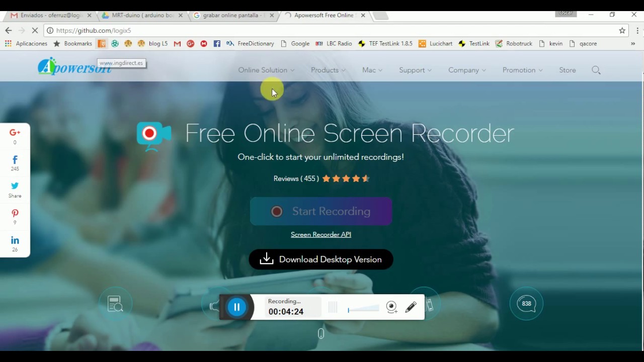Click the recording timer 00:04:24
Image resolution: width=644 pixels, height=362 pixels.
pyautogui.click(x=286, y=312)
